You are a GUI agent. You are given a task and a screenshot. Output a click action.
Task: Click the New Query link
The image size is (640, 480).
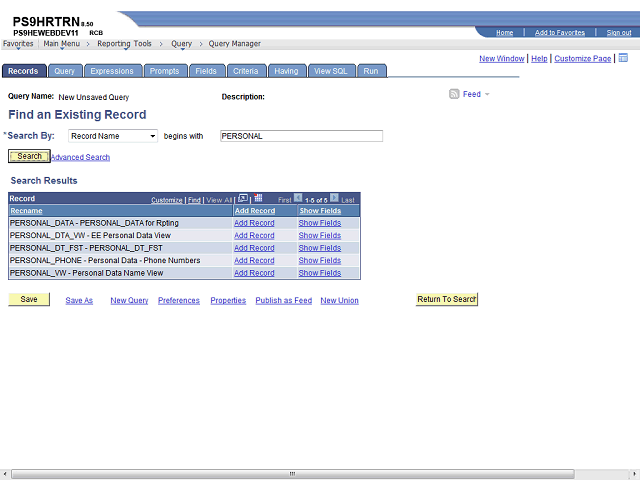click(x=129, y=300)
